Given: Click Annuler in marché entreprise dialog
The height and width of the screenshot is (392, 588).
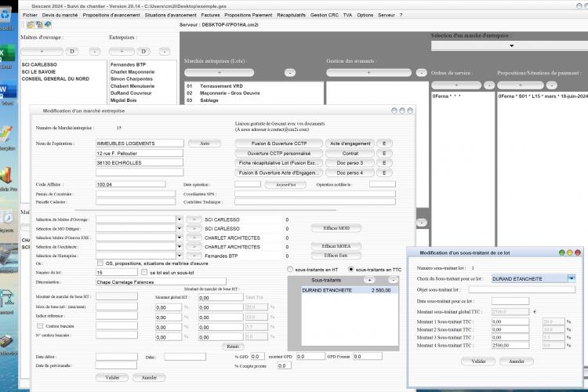Looking at the screenshot, I should 149,377.
